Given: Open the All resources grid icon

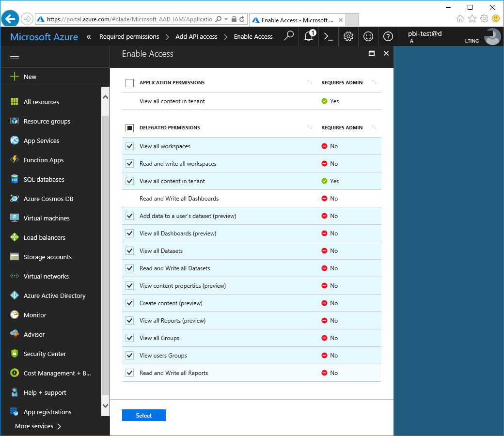Looking at the screenshot, I should pyautogui.click(x=15, y=102).
